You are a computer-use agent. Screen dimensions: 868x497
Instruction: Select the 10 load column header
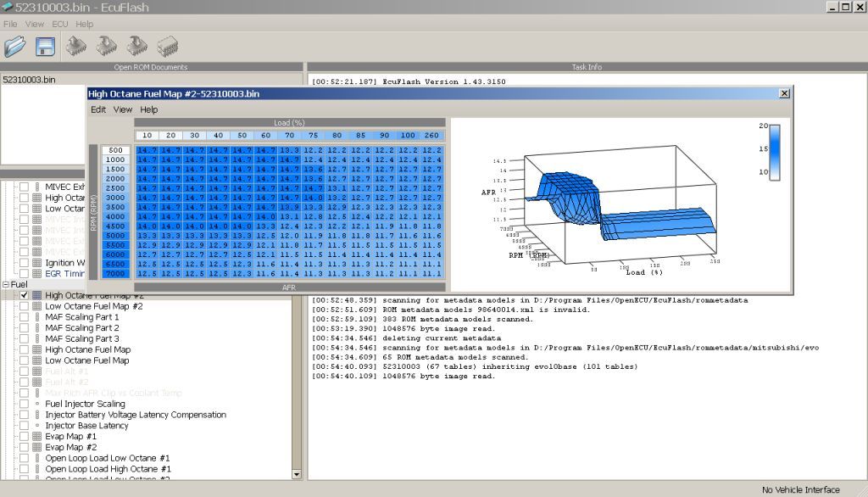pyautogui.click(x=147, y=135)
